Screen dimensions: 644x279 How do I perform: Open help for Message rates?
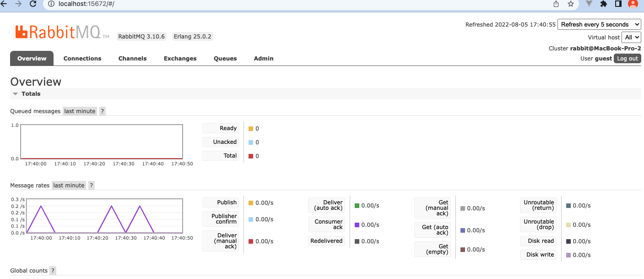click(92, 186)
